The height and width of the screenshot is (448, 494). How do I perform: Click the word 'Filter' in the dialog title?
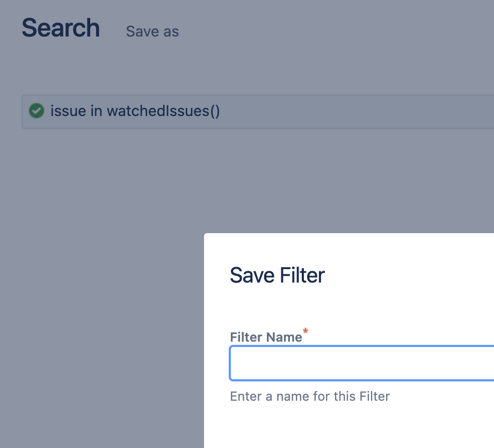[302, 276]
